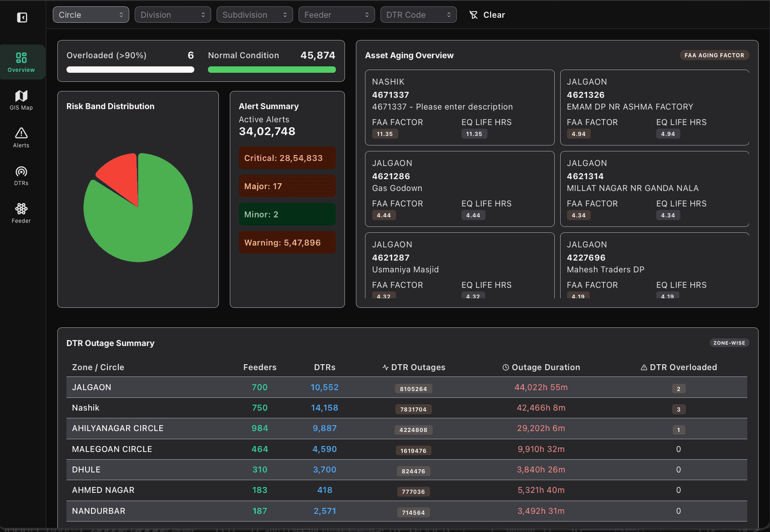Open the Alerts warning triangle icon

coord(21,133)
